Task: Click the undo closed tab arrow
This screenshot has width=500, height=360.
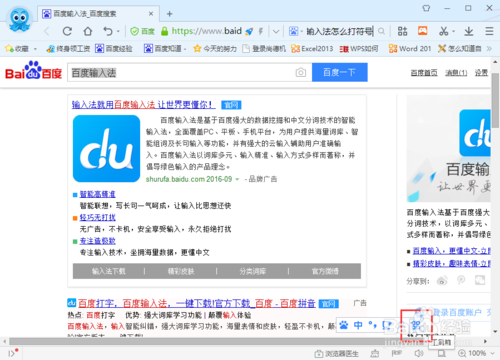Action: (108, 31)
